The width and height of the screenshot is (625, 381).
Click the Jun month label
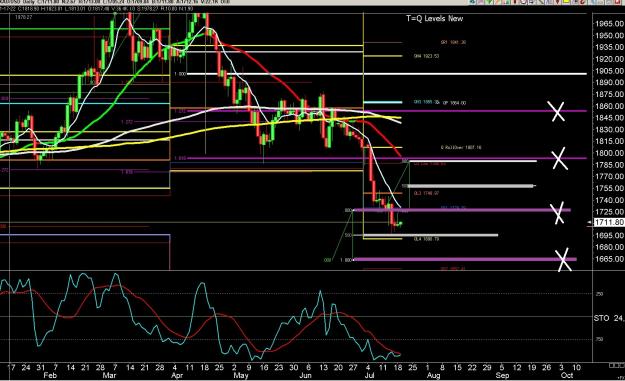tap(305, 375)
